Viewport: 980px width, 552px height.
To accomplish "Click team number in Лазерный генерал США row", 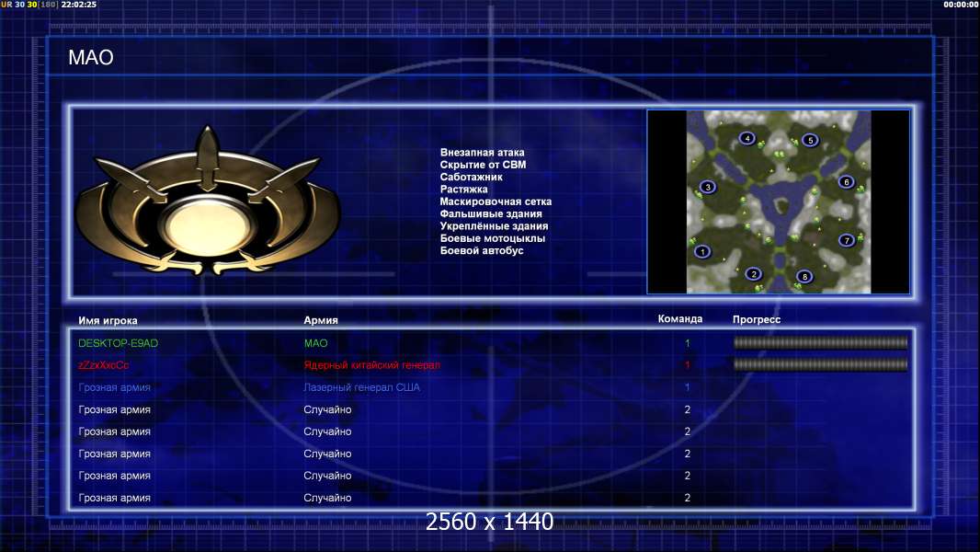I will [687, 387].
